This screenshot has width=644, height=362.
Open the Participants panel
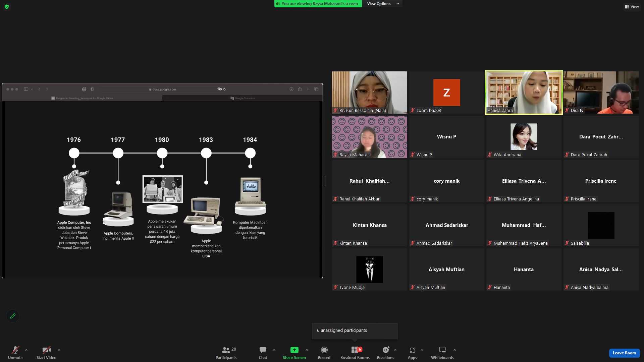click(x=226, y=353)
